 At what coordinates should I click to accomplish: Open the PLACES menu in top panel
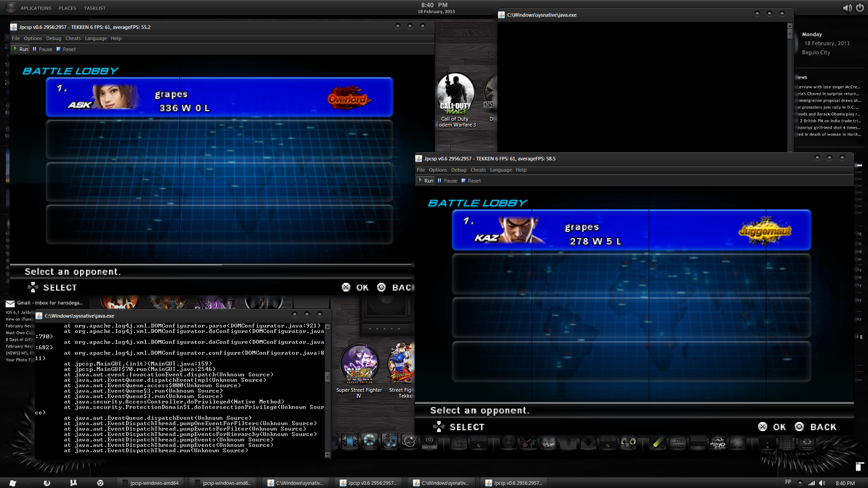(67, 8)
